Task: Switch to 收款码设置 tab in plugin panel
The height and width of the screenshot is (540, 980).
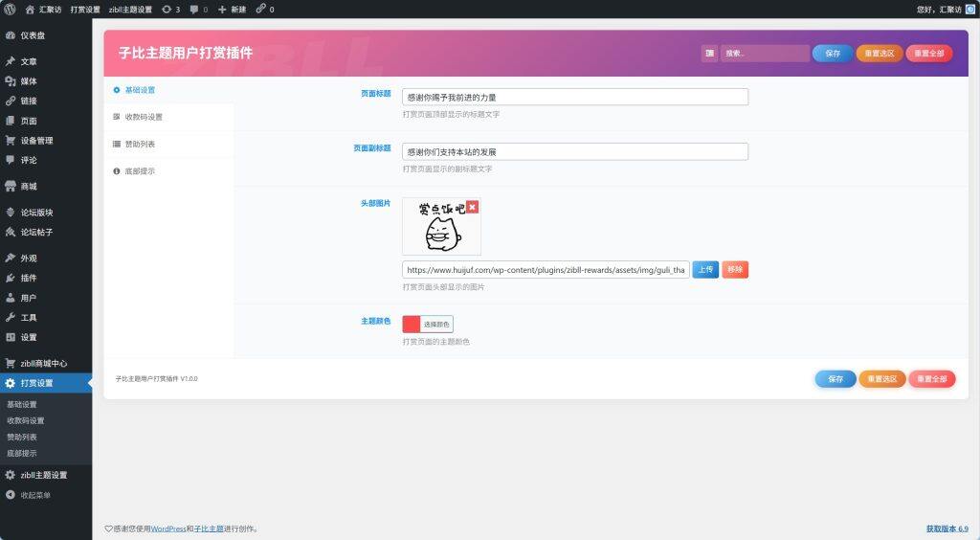Action: [x=168, y=117]
